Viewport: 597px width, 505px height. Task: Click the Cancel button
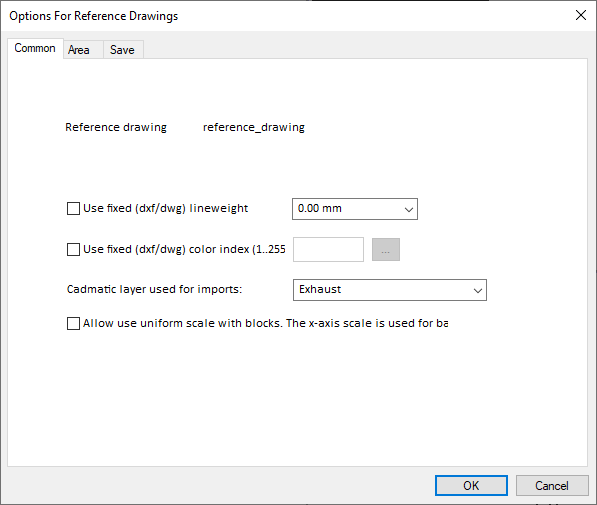pos(552,486)
